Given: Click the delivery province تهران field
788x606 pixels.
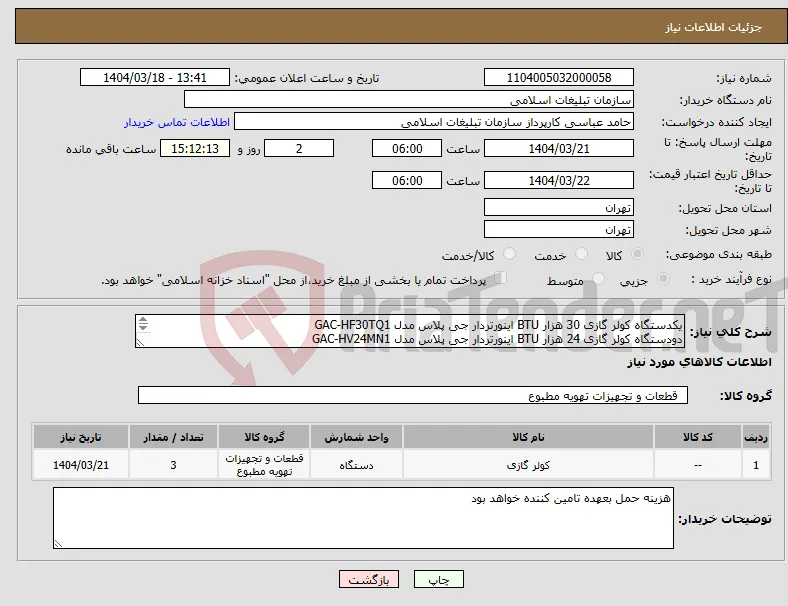Looking at the screenshot, I should point(559,208).
